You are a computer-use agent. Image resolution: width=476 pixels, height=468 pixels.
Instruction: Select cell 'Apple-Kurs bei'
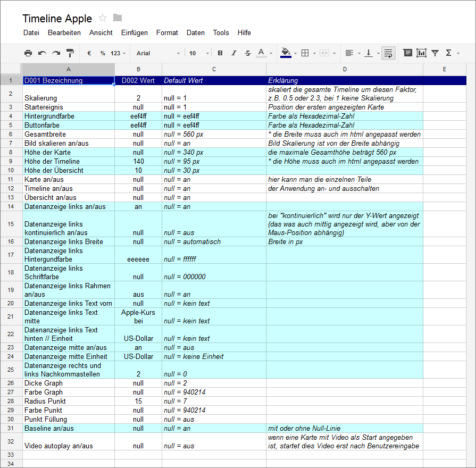pyautogui.click(x=138, y=316)
